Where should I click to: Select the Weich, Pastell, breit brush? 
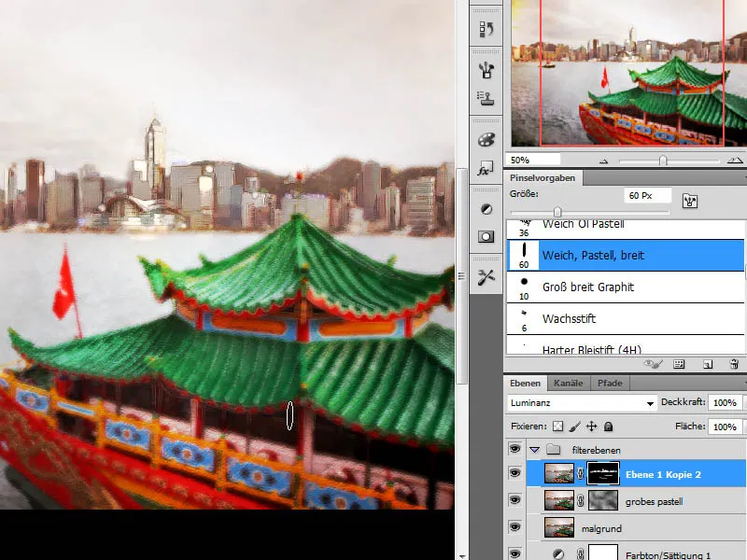tap(625, 255)
